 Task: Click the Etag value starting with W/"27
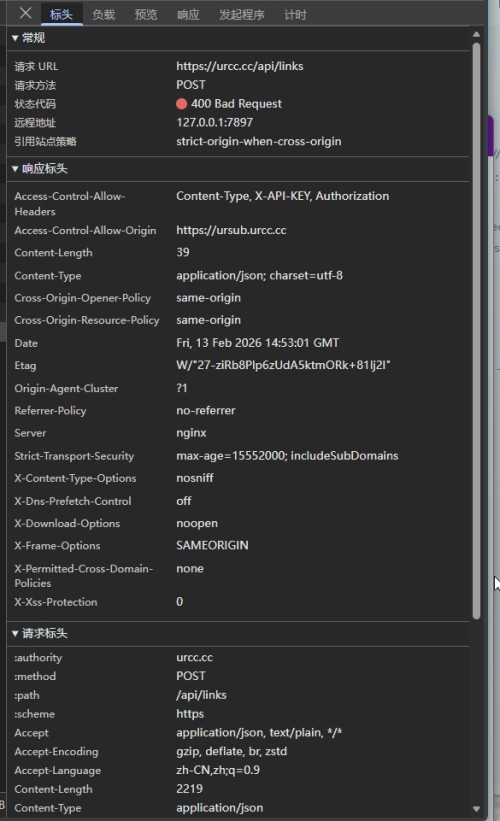(283, 365)
